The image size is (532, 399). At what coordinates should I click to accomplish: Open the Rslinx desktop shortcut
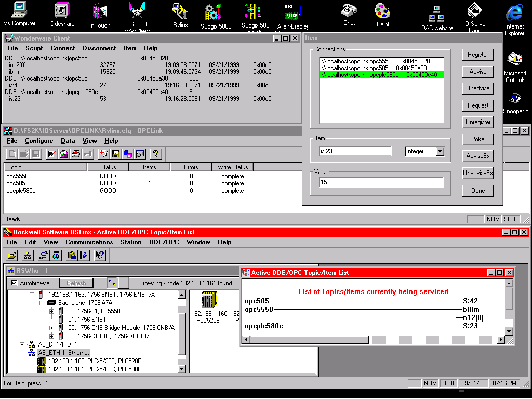(180, 15)
